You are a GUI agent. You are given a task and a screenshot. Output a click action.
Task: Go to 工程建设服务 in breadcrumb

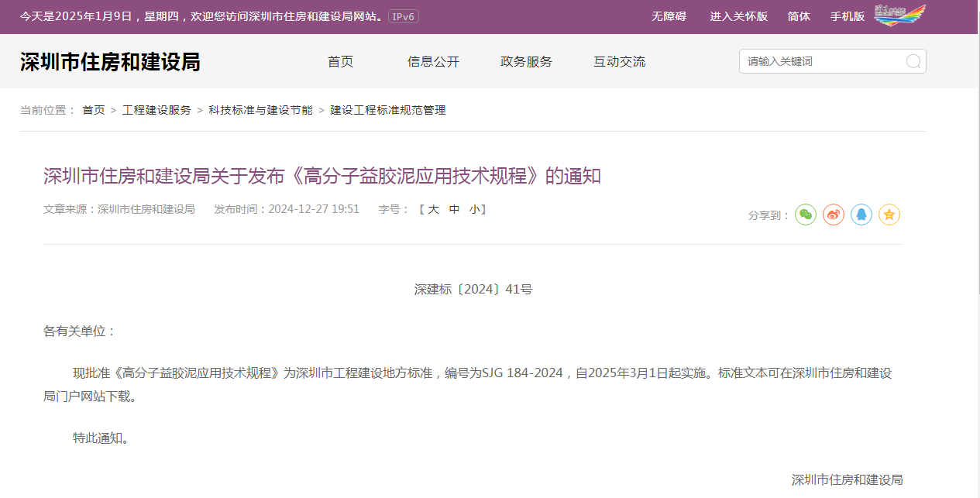[156, 110]
